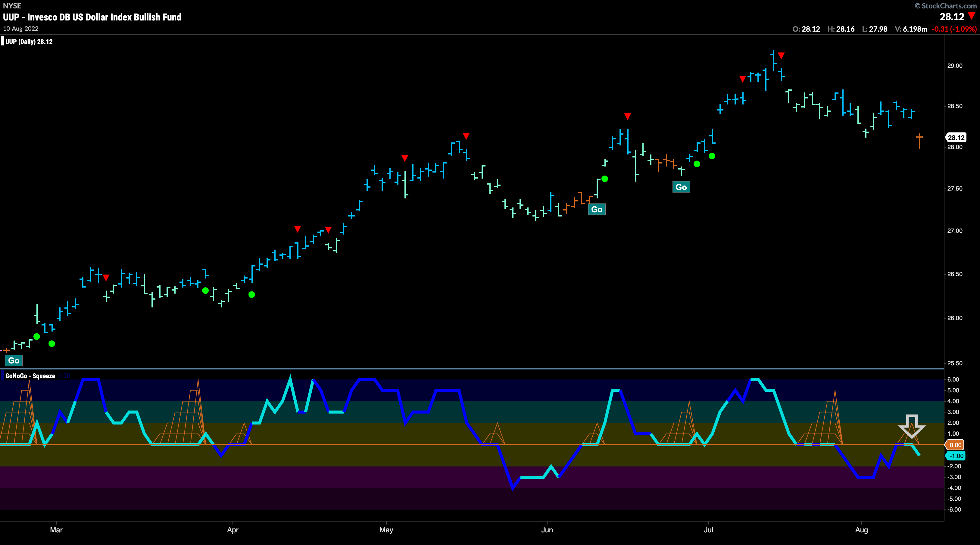Click the 3.00 oscillator axis label

click(953, 412)
